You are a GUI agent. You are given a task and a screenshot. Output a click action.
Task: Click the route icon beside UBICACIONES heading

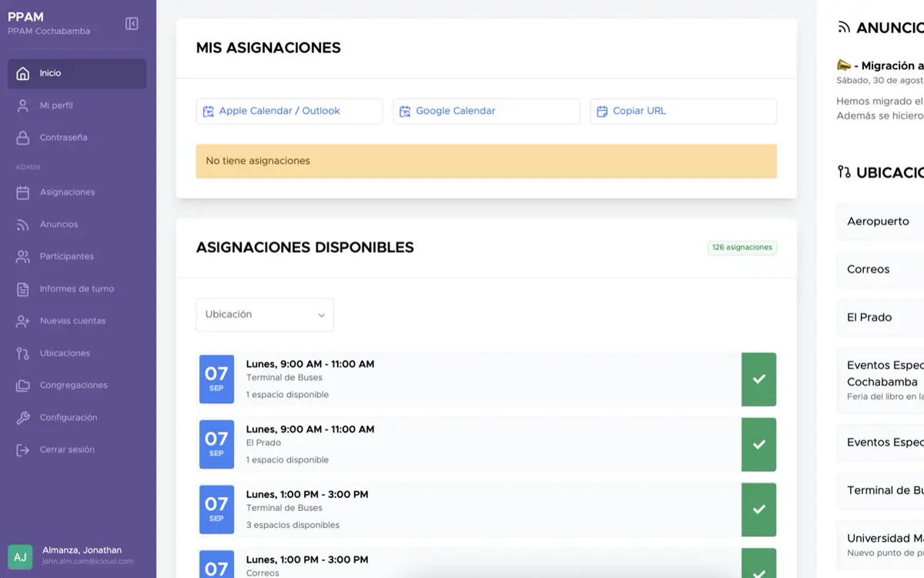tap(844, 172)
